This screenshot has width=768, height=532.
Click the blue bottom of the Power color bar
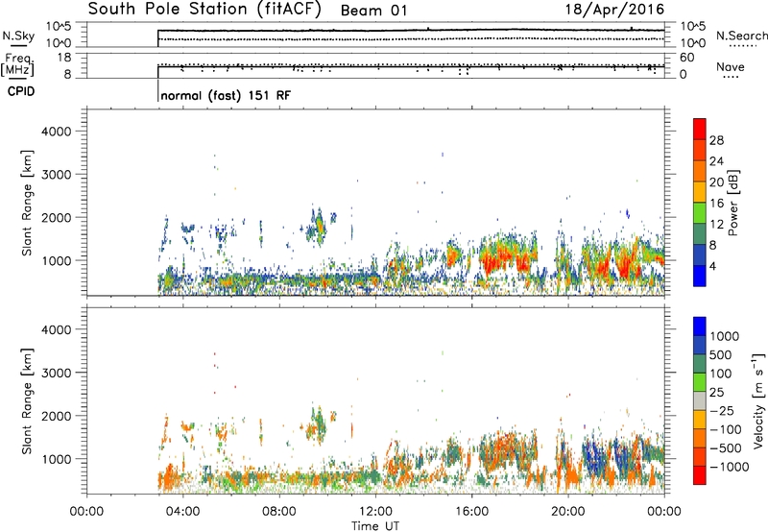point(700,278)
